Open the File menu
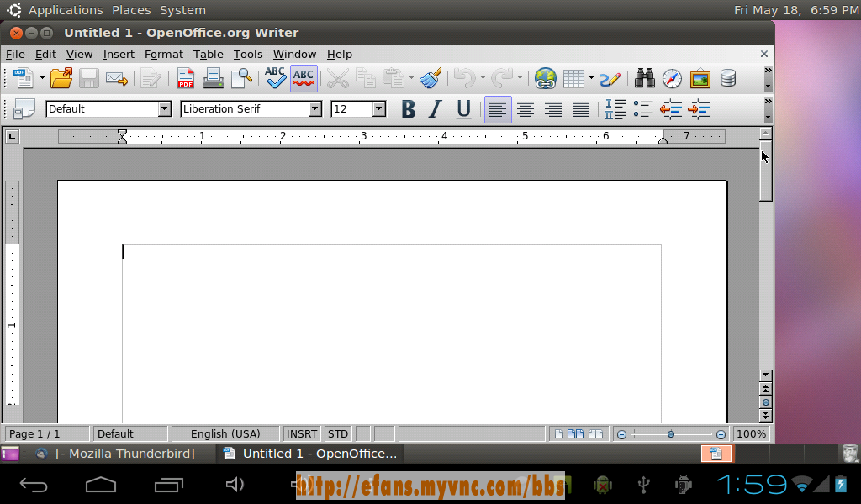Screen dimensions: 861x504 (15, 55)
